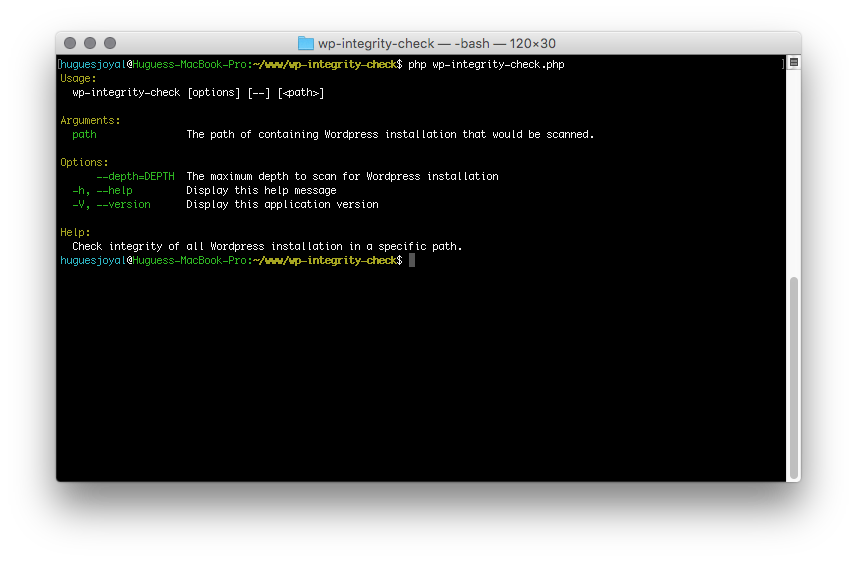Viewport: 857px width, 562px height.
Task: Click the yellow Help: heading
Action: (x=75, y=232)
